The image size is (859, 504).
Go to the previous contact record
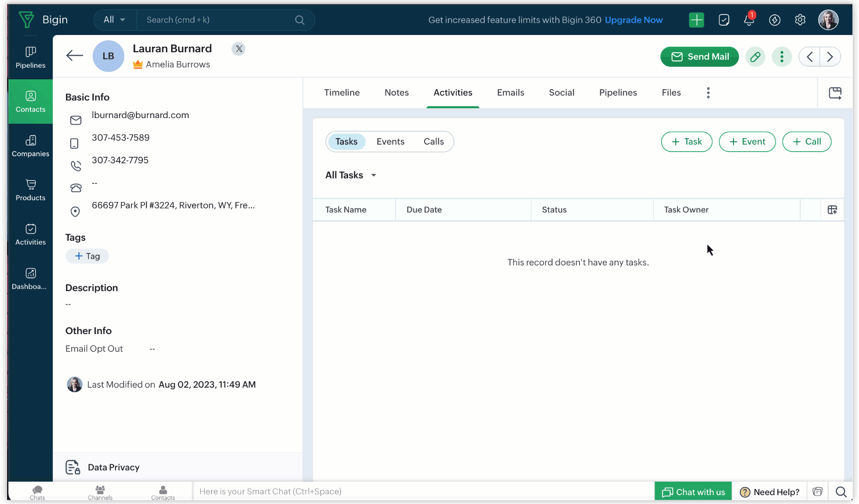click(810, 57)
